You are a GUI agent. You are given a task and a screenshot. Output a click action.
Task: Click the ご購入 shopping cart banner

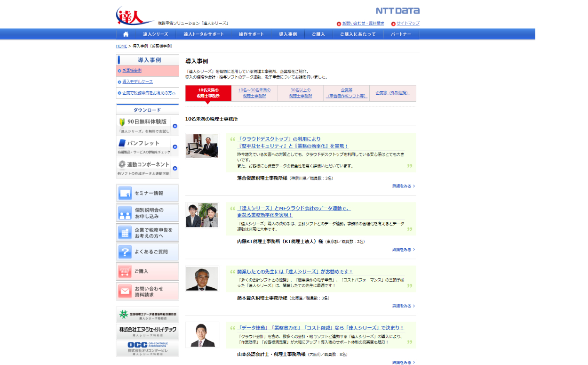148,272
